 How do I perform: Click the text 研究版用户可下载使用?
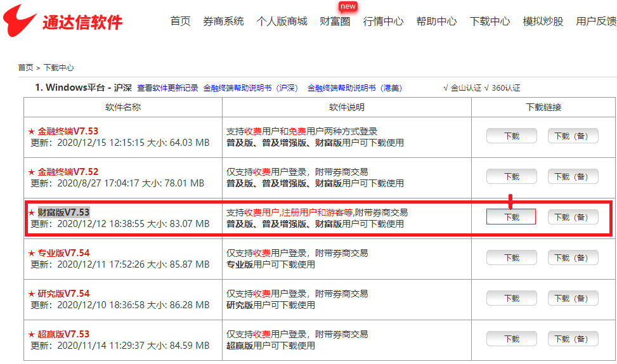pyautogui.click(x=271, y=304)
